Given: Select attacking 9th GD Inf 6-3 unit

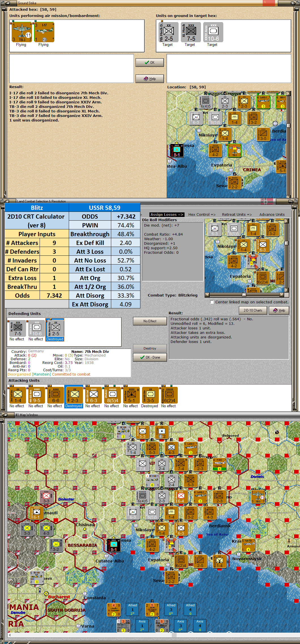Looking at the screenshot, I should tap(93, 395).
